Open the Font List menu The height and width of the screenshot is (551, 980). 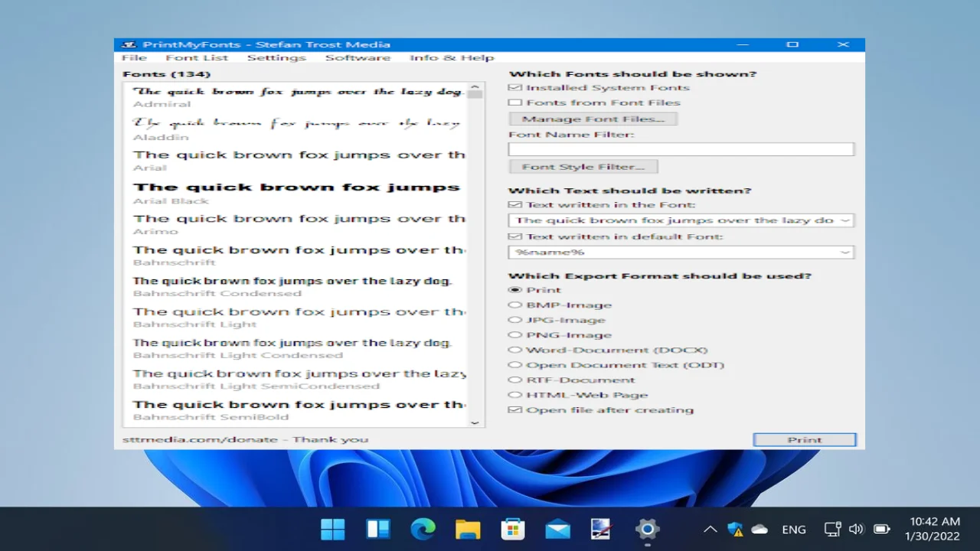pyautogui.click(x=197, y=57)
